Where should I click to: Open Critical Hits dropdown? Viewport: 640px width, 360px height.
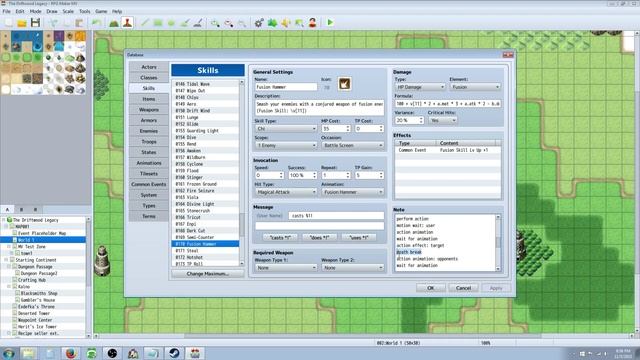(x=442, y=120)
